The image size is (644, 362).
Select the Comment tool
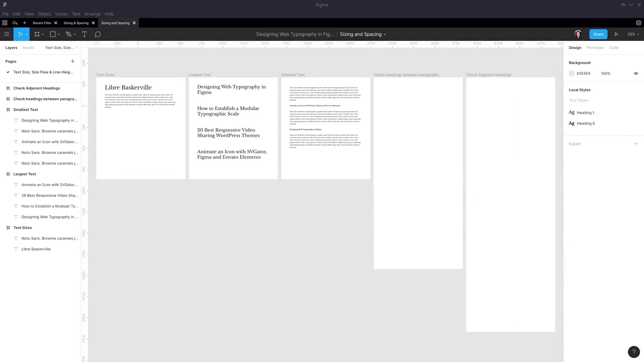pyautogui.click(x=98, y=34)
